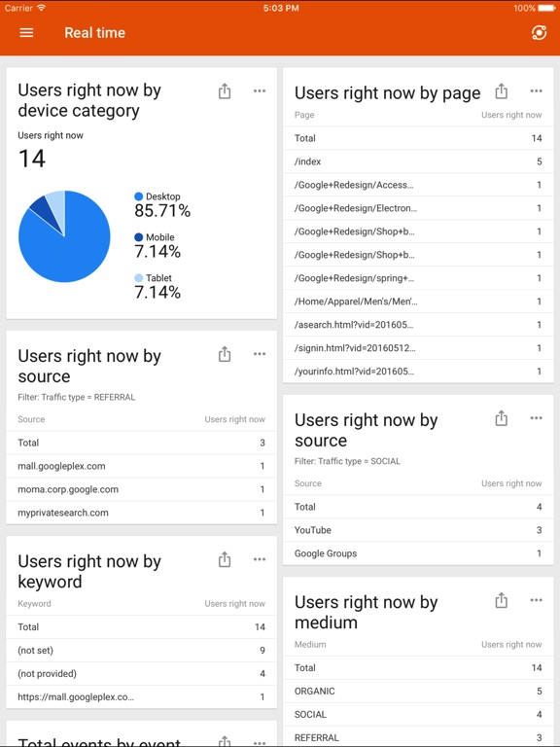The width and height of the screenshot is (560, 747).
Task: Select the Tablet legend light blue dot
Action: (139, 278)
